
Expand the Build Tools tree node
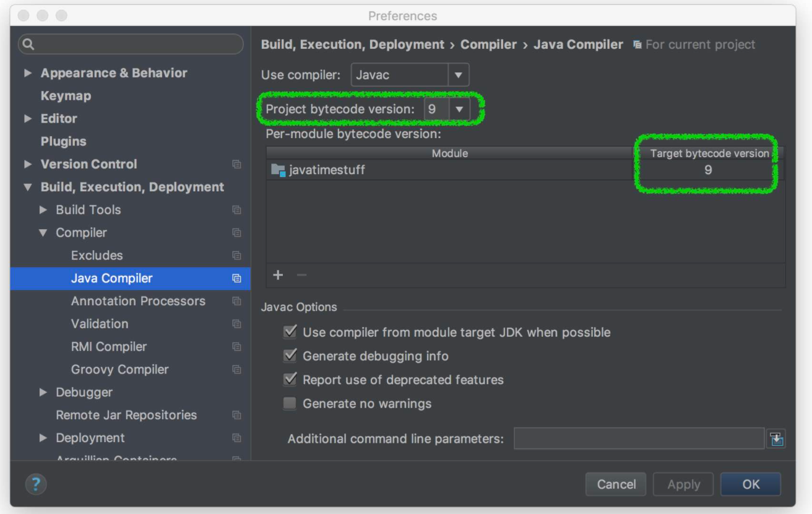pyautogui.click(x=43, y=209)
